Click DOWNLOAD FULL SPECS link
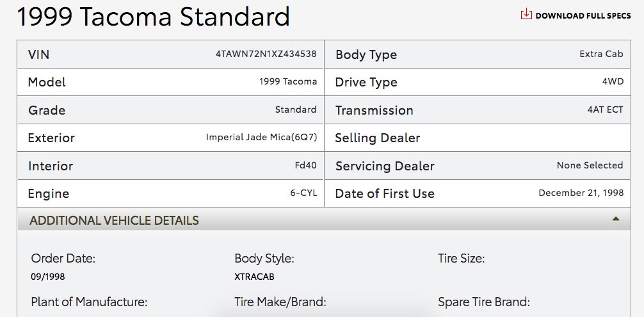The image size is (644, 317). pyautogui.click(x=576, y=15)
